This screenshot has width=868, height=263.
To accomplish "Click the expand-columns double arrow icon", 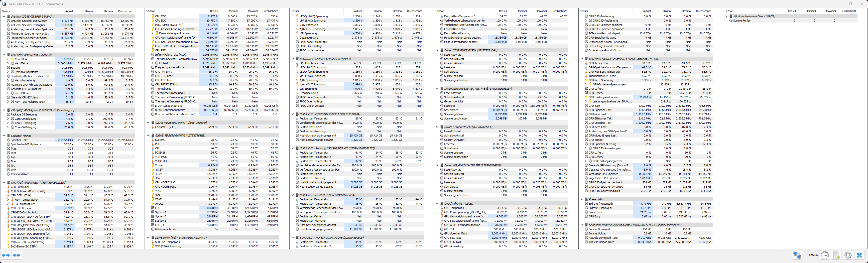I will pos(6,255).
